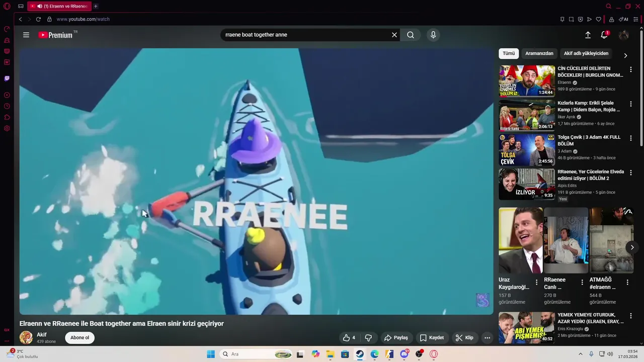644x362 pixels.
Task: Click the youtube.com/watch address bar
Action: pos(83,19)
